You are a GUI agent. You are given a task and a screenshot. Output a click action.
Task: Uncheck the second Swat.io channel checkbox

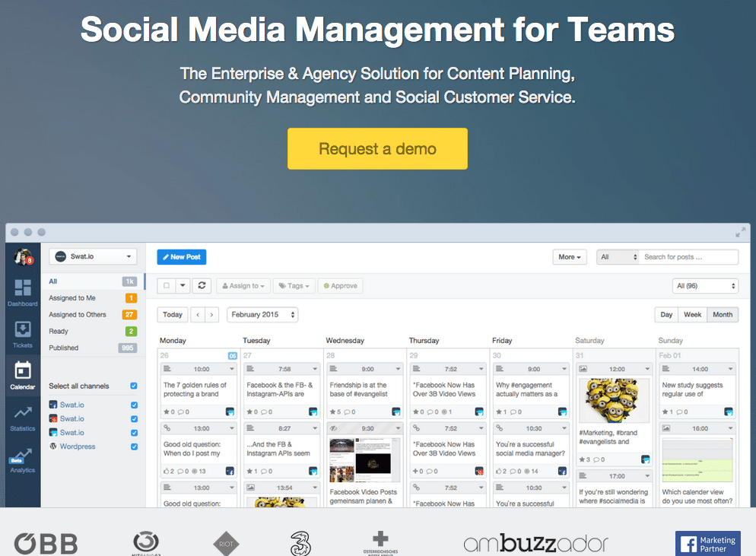[134, 419]
